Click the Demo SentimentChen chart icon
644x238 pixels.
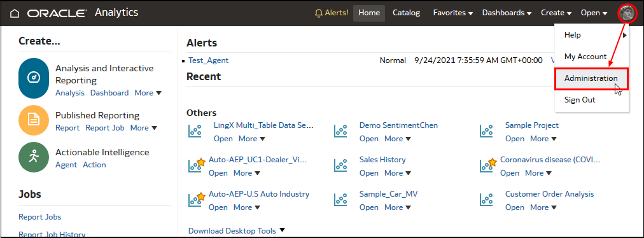[340, 131]
